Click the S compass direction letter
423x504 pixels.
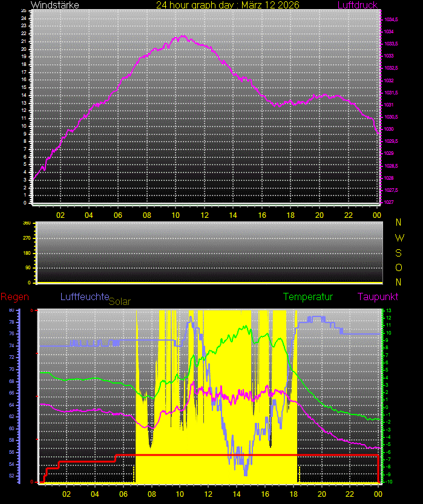coord(398,252)
